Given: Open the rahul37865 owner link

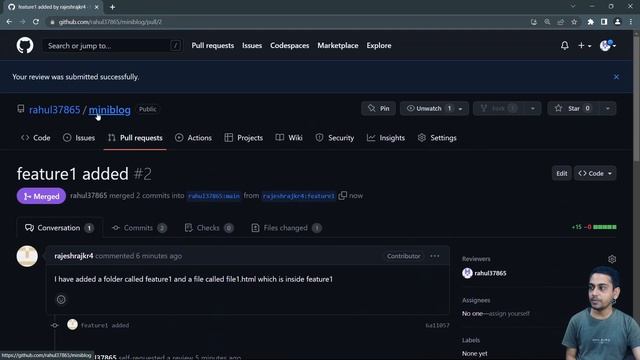Looking at the screenshot, I should (x=54, y=109).
